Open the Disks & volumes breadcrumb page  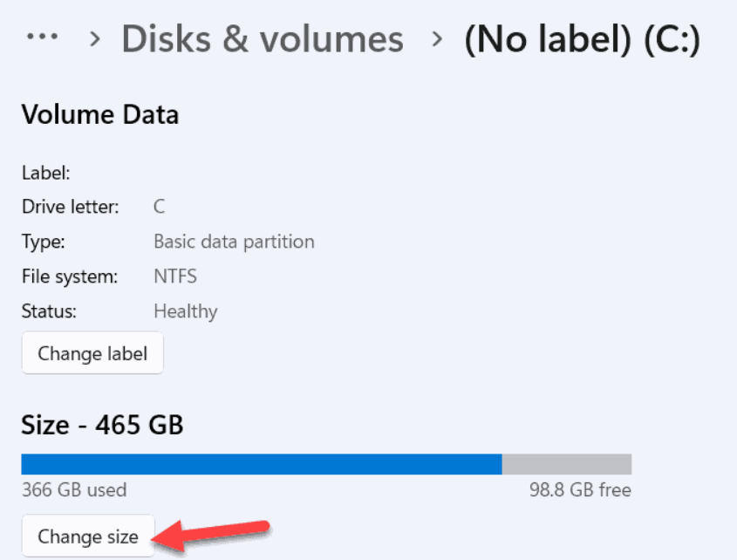[261, 38]
